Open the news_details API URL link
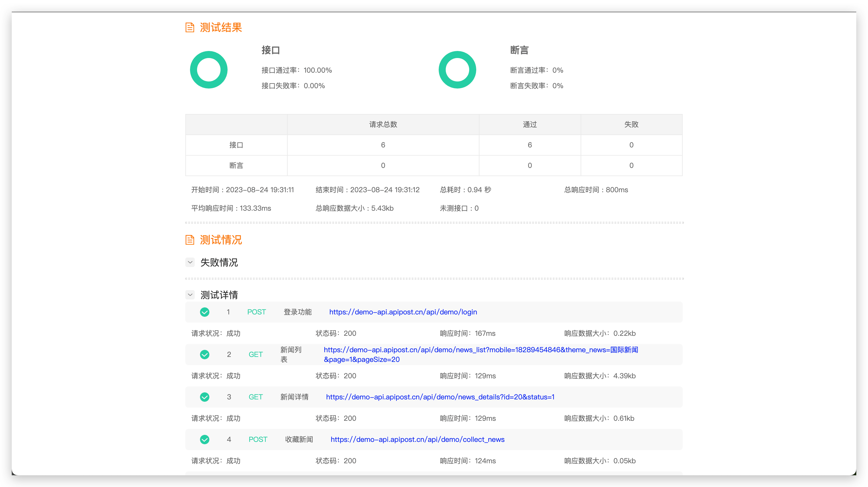Viewport: 868px width, 487px height. 440,397
